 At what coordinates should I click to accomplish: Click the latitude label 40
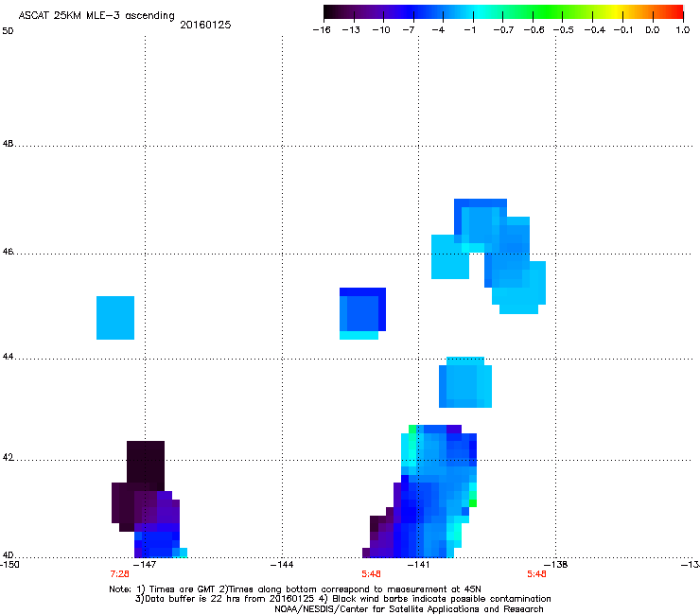[x=8, y=555]
